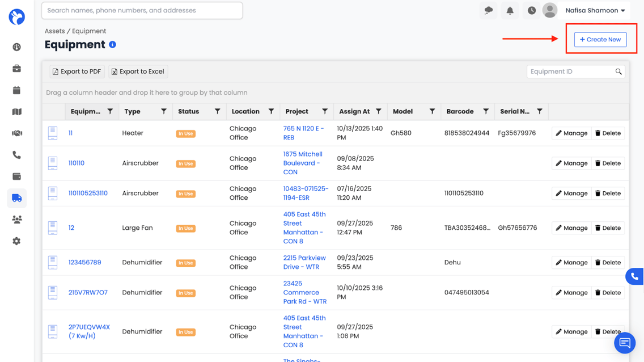Sort by the Barcode column header
Image resolution: width=644 pixels, height=362 pixels.
460,111
